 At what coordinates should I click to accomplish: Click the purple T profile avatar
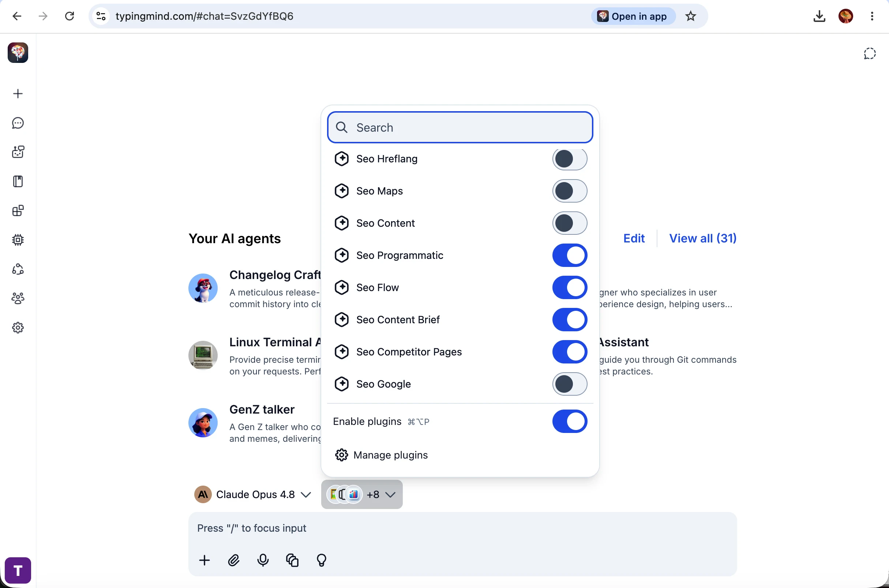coord(18,570)
